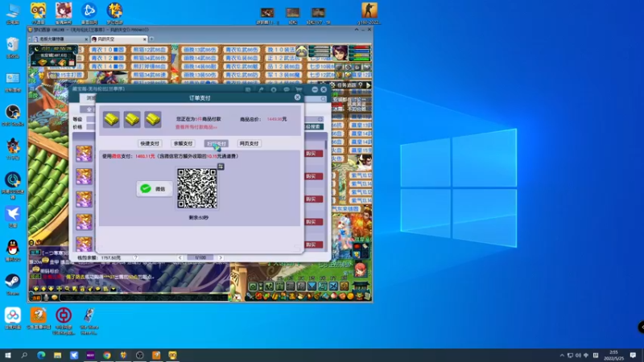Click the bottom red 购买 buy button

(314, 245)
